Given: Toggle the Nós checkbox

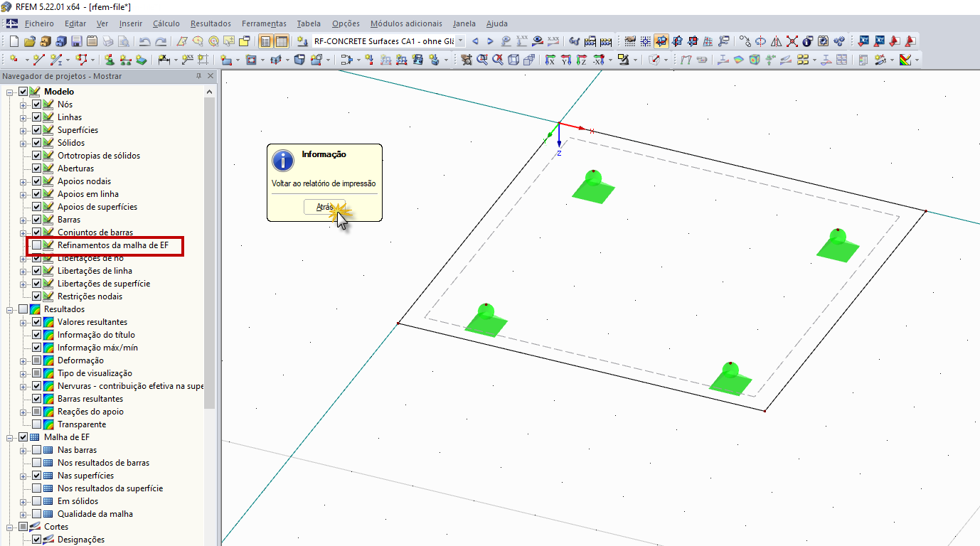Looking at the screenshot, I should [x=37, y=105].
